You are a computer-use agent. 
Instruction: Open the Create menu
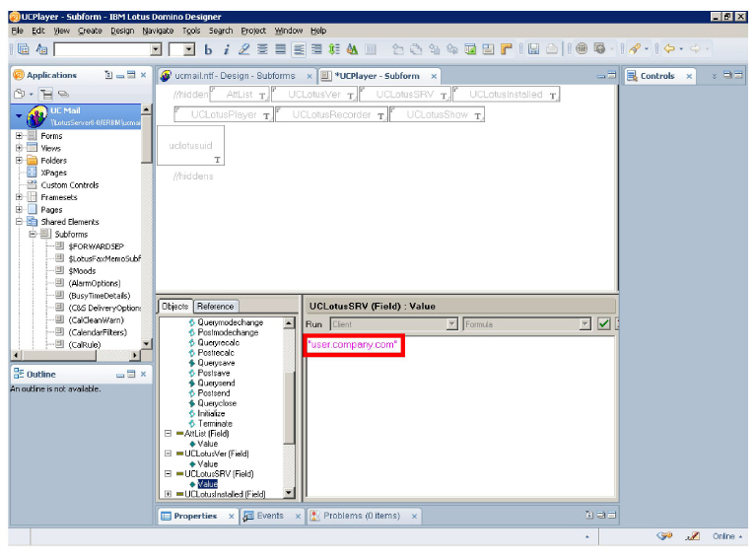coord(90,31)
